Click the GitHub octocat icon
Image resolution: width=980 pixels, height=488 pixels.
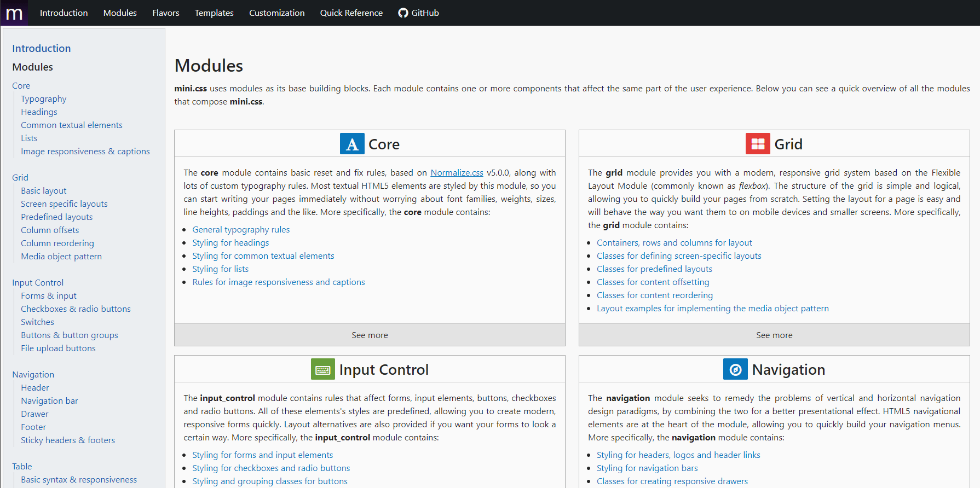coord(403,13)
